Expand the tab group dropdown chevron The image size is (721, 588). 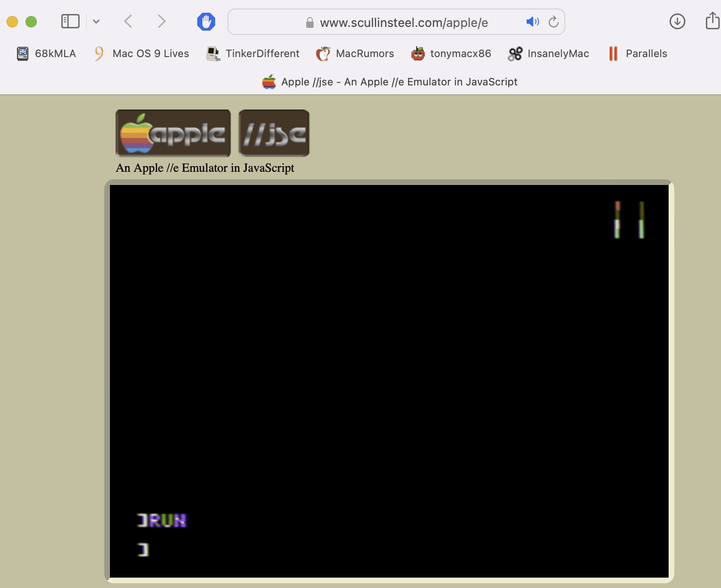96,21
